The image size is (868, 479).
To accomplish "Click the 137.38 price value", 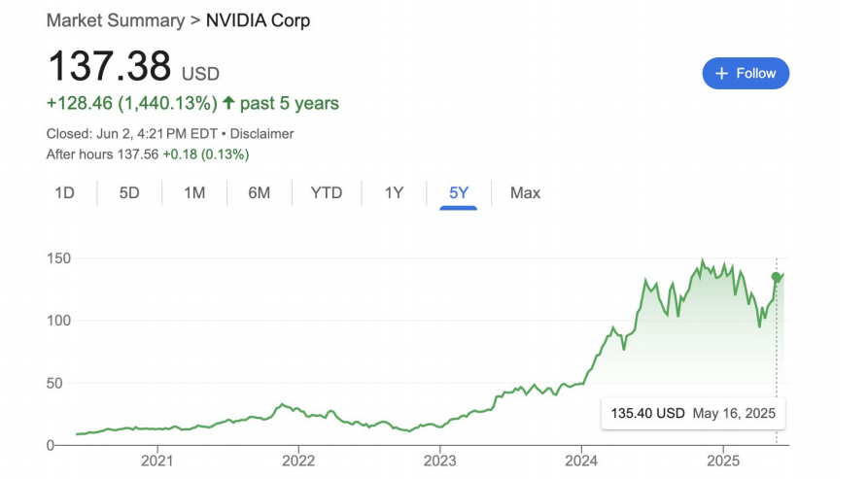I will (x=110, y=66).
